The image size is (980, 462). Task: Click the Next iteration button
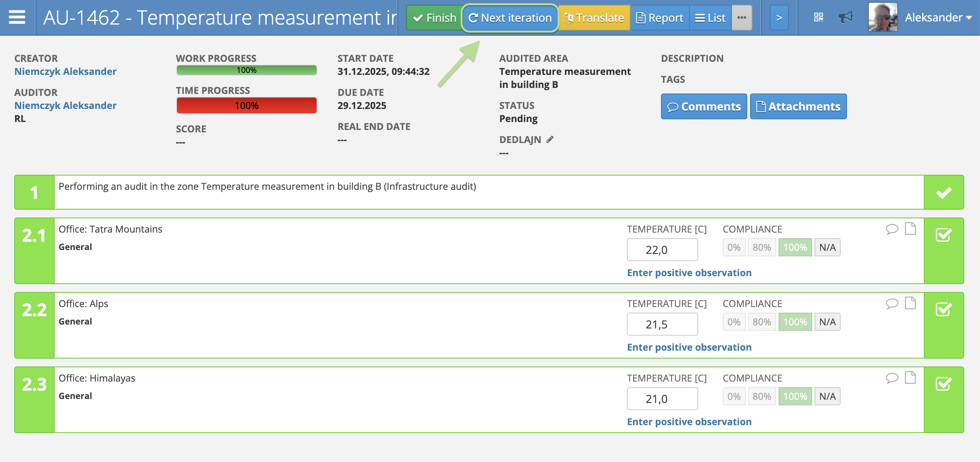click(510, 17)
